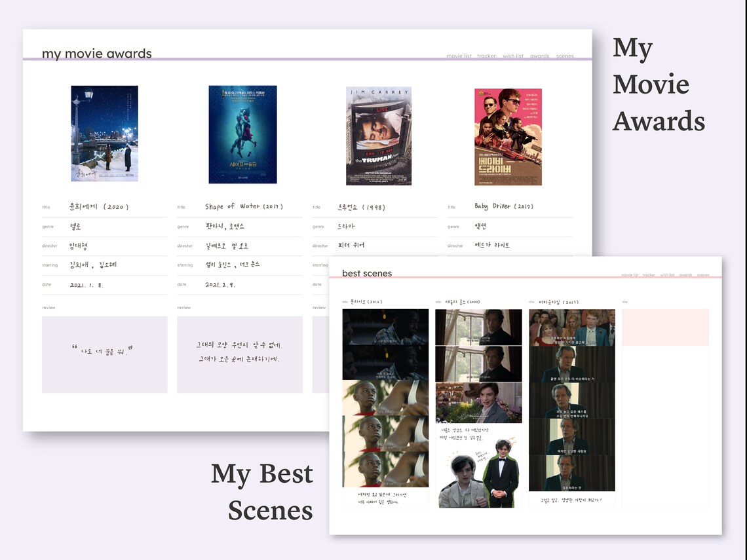
Task: Open the wish list link on best scenes navigation
Action: [x=667, y=276]
